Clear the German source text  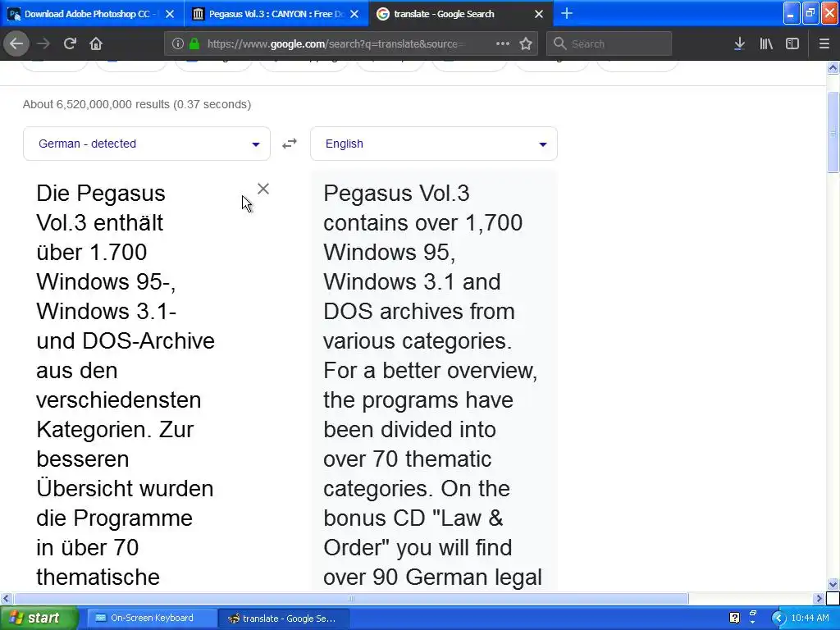(x=263, y=189)
